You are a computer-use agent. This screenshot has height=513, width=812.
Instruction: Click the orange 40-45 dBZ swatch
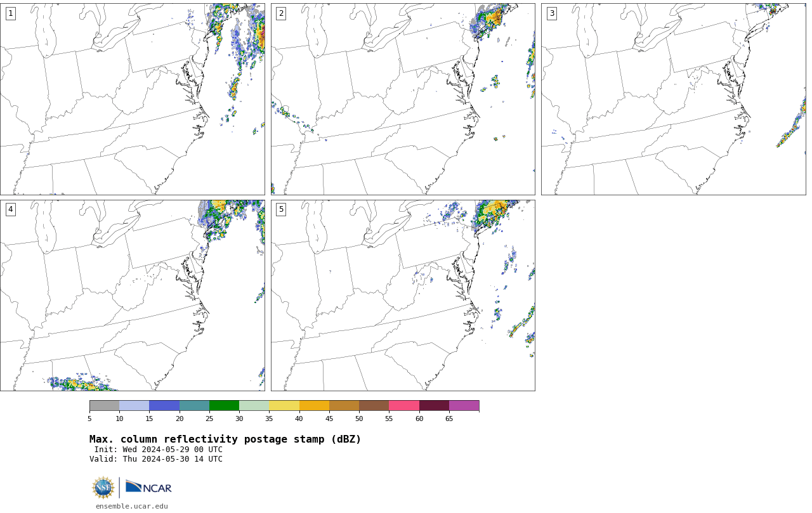(x=314, y=406)
